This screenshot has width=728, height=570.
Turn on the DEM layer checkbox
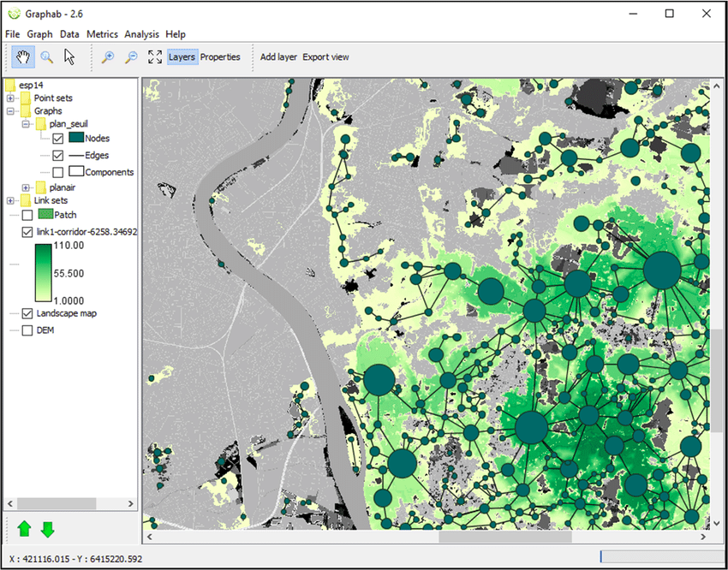coord(27,330)
